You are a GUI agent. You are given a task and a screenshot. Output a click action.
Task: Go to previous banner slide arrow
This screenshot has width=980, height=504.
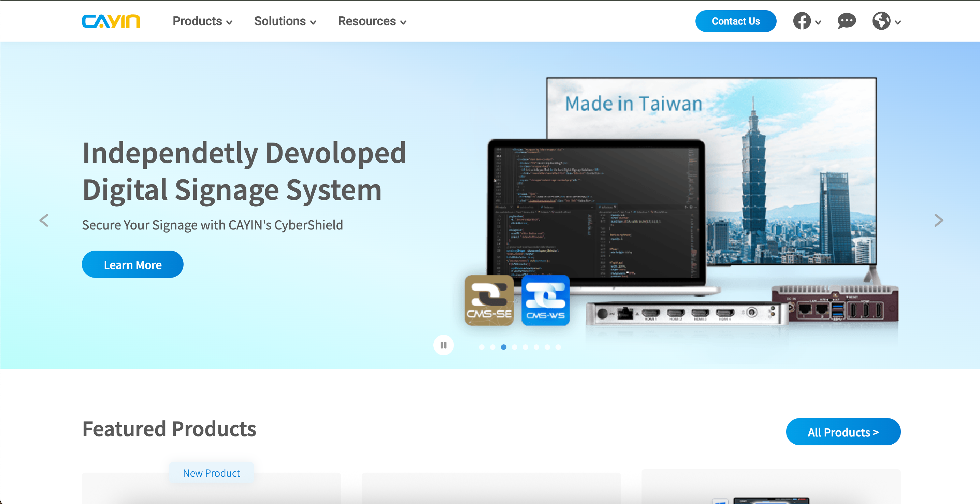click(44, 220)
